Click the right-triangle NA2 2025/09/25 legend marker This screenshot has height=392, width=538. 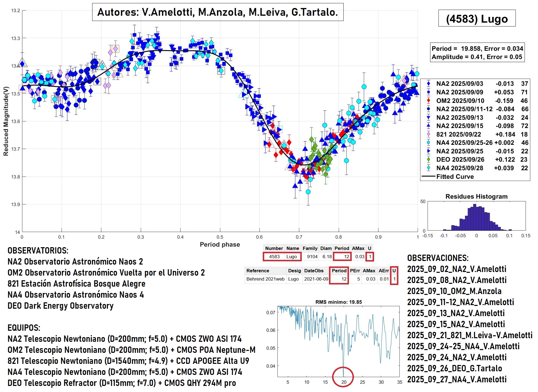428,151
